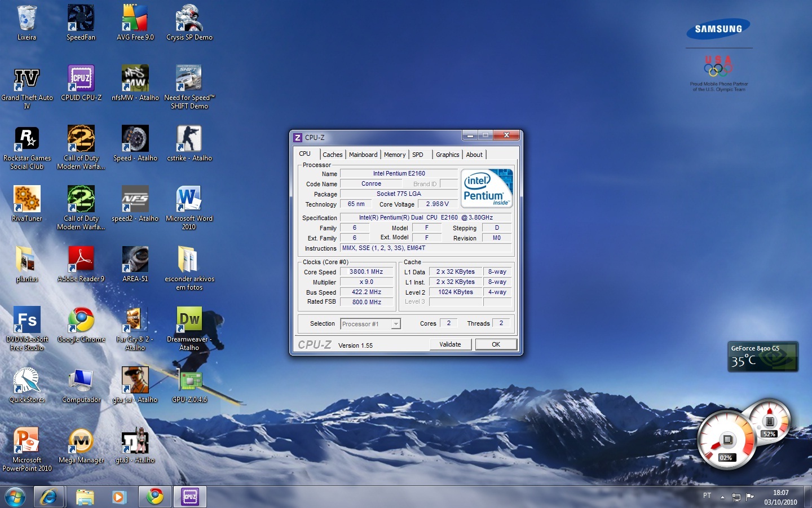Click the core speed value "3800.1 MHz"
The height and width of the screenshot is (508, 812).
coord(366,271)
